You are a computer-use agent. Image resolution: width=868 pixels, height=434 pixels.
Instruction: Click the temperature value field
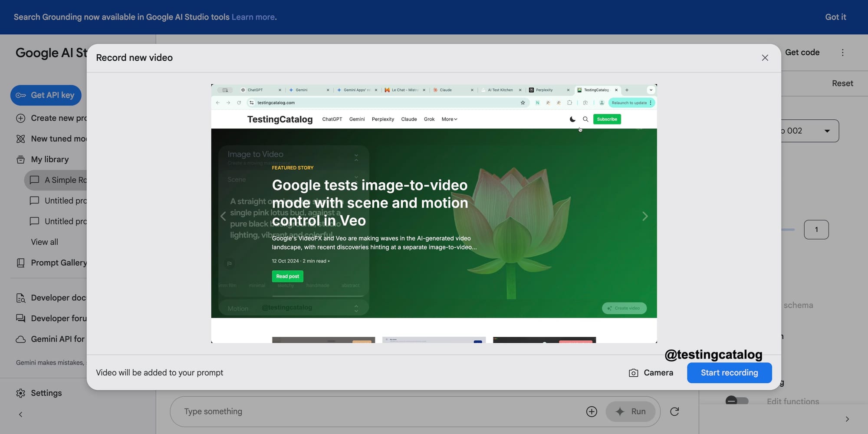point(816,230)
